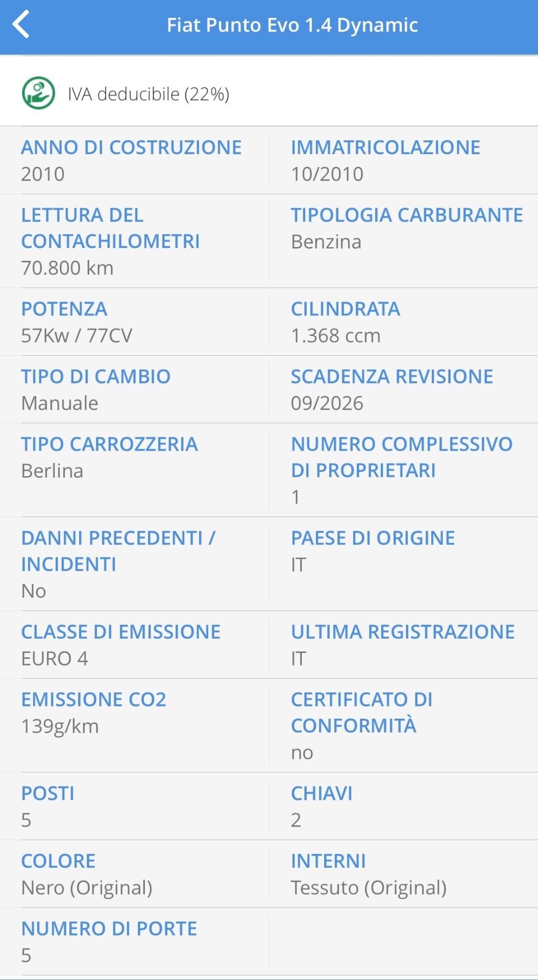Click the COLORE Nero (Original) entry
538x980 pixels.
pos(87,874)
